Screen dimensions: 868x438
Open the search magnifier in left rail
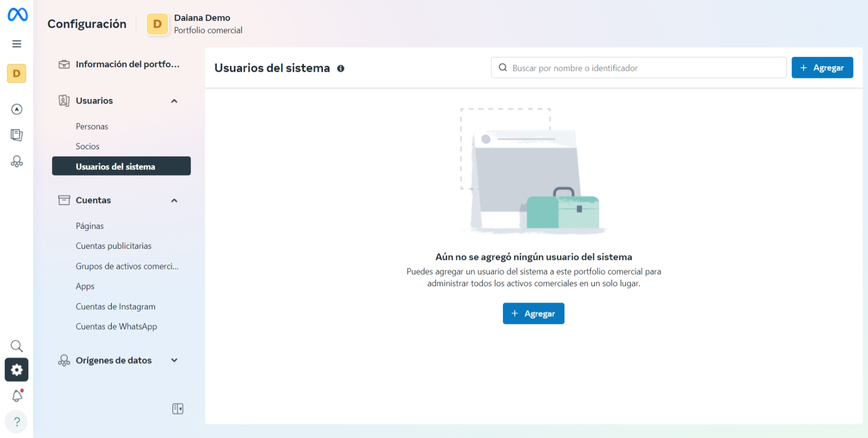[x=17, y=346]
